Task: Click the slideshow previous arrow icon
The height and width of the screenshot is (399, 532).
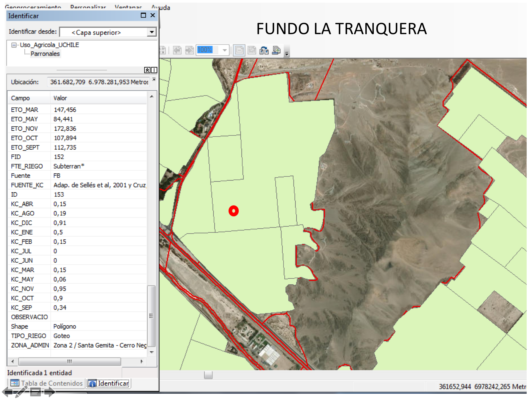Action: 7,392
